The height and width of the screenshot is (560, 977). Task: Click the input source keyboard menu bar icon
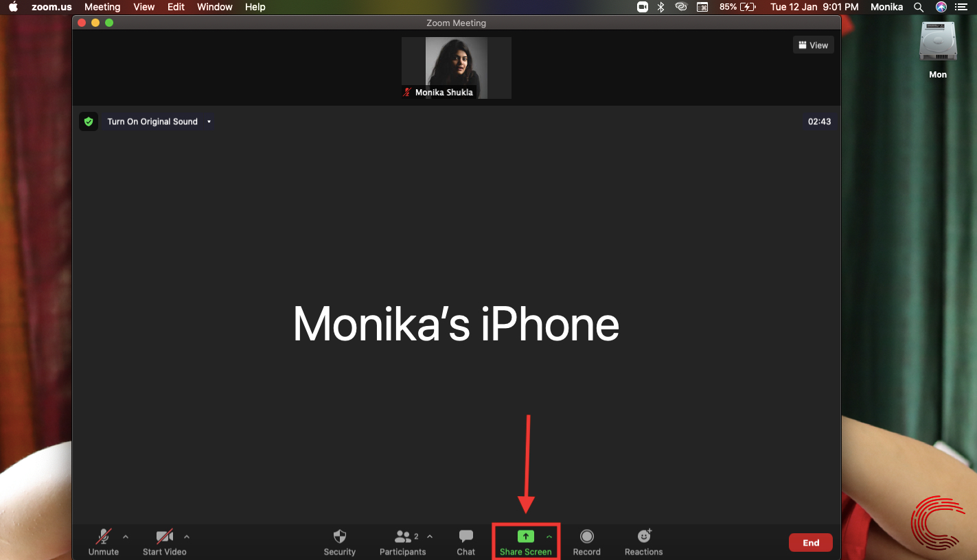(x=702, y=7)
